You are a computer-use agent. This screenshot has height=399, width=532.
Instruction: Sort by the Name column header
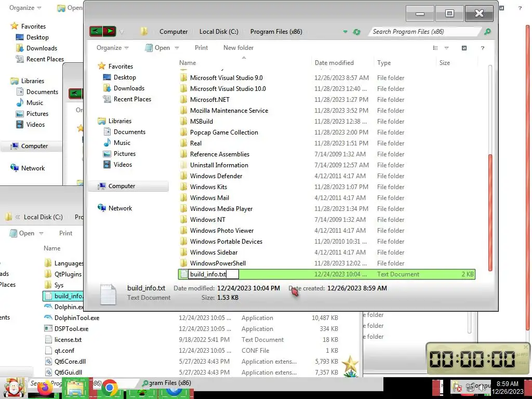[188, 63]
